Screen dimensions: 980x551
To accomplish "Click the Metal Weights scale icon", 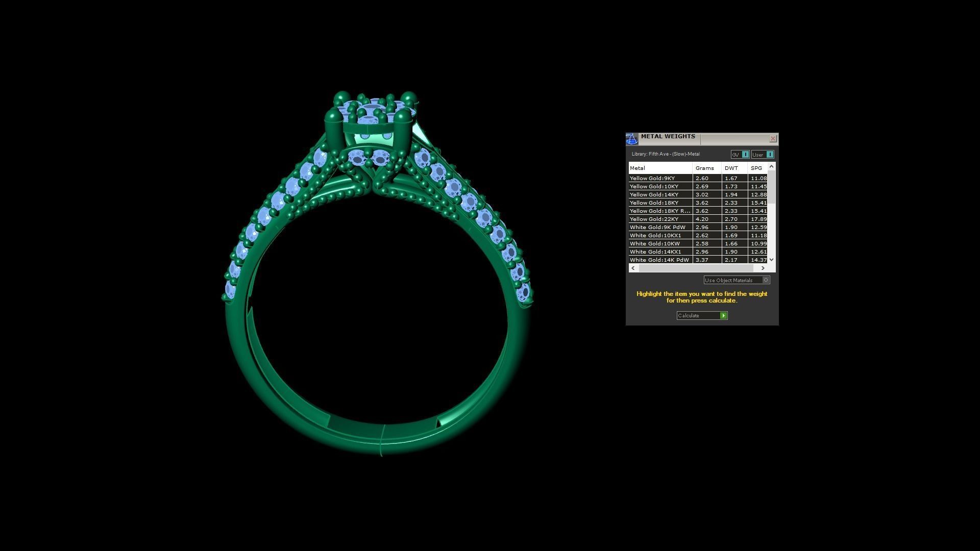I will tap(632, 139).
